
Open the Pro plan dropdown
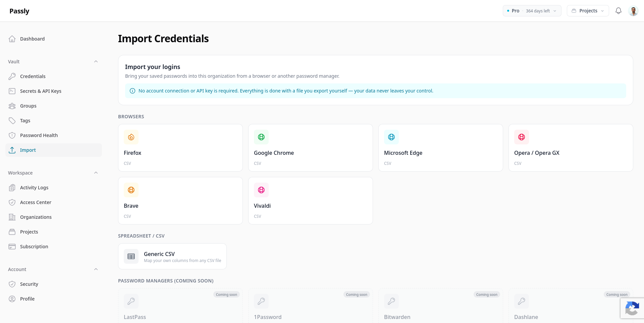click(532, 11)
